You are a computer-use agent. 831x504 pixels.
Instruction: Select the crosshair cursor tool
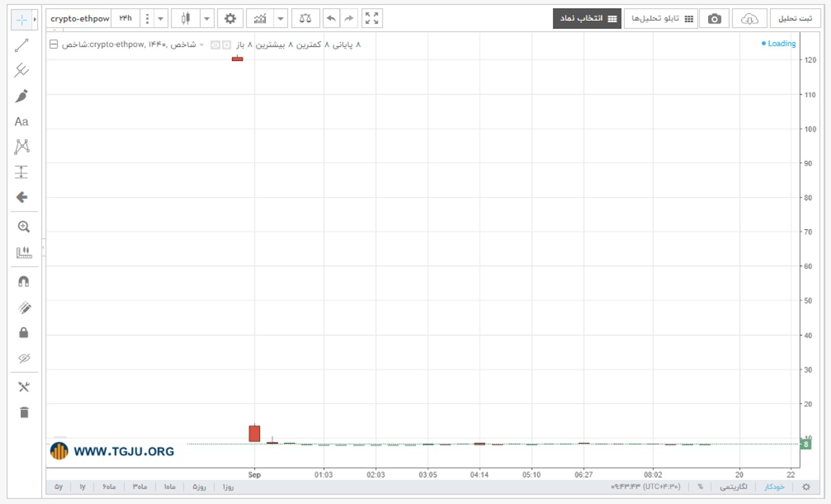21,20
